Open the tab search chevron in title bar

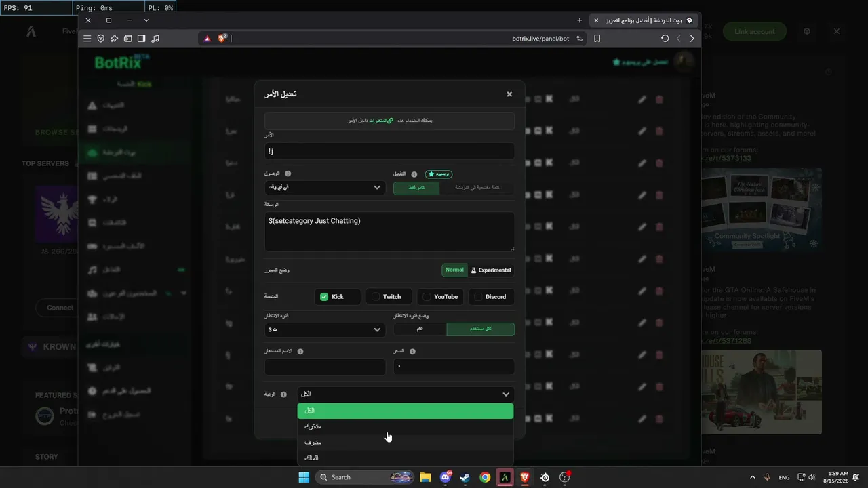[x=146, y=20]
